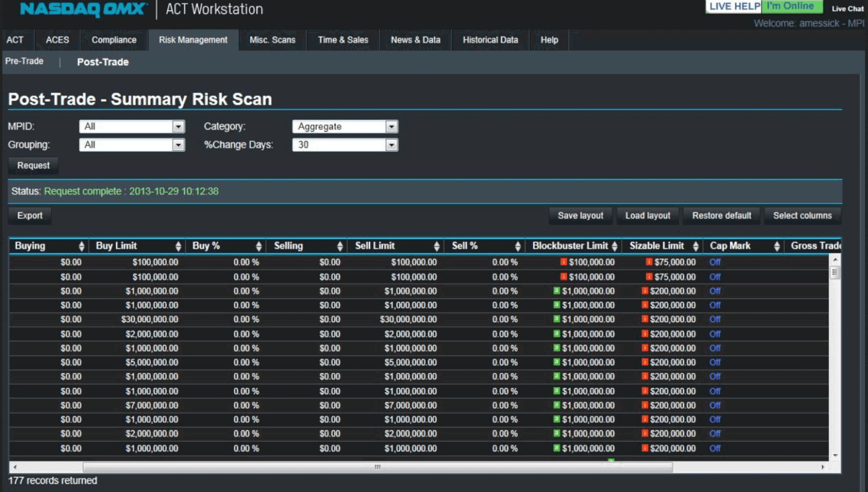Select the Post-Trade sub-tab
The width and height of the screenshot is (868, 492).
pos(103,62)
